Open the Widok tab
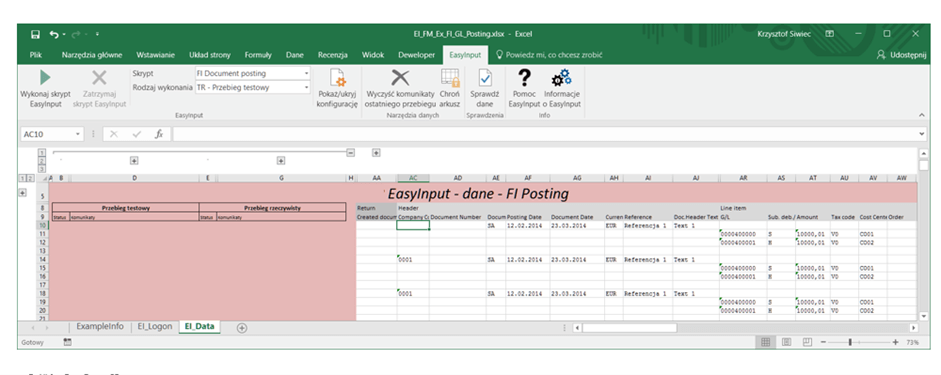This screenshot has width=941, height=375. [373, 55]
